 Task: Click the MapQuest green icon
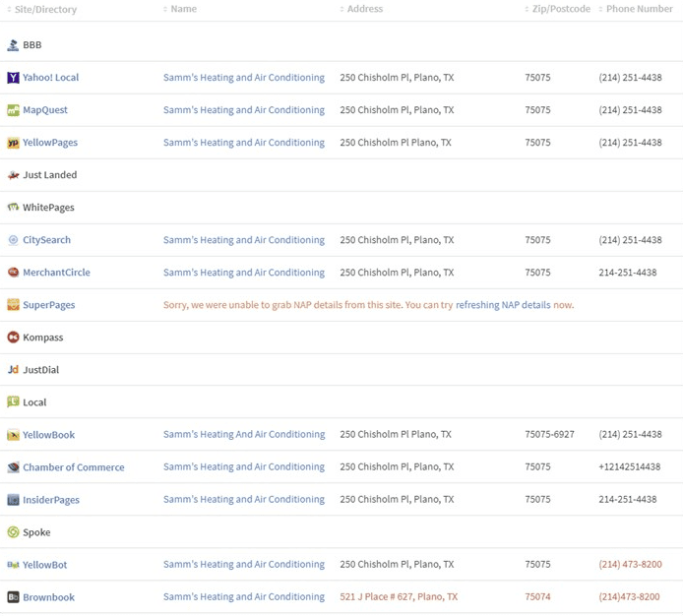(x=13, y=110)
